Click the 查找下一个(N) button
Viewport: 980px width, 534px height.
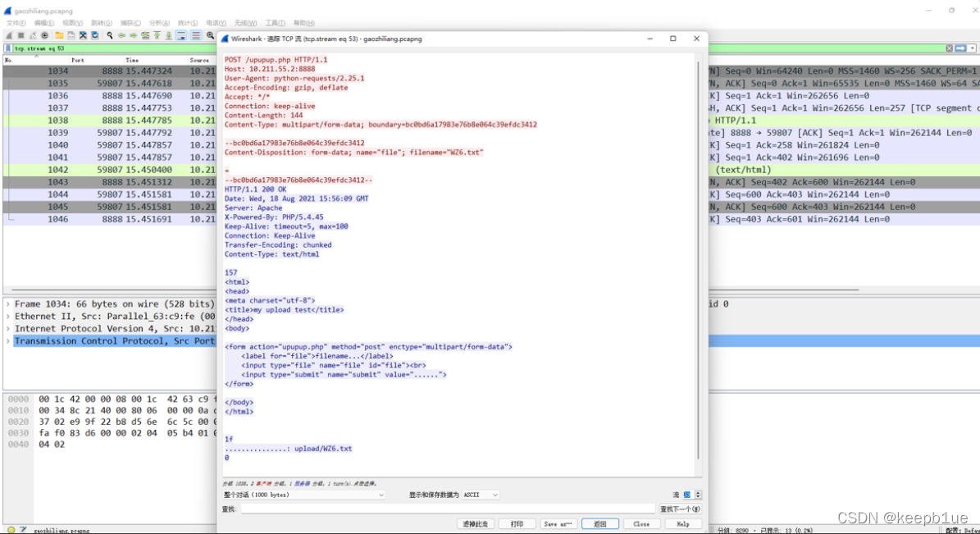(x=680, y=509)
